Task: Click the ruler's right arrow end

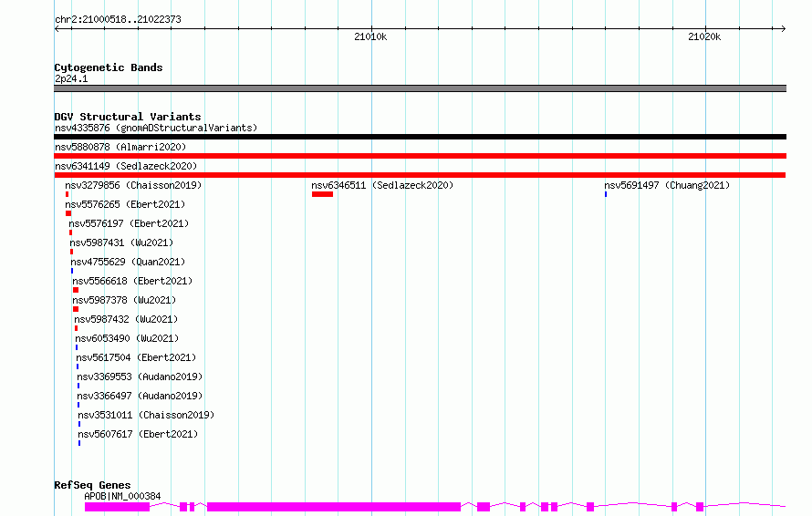Action: coord(784,28)
